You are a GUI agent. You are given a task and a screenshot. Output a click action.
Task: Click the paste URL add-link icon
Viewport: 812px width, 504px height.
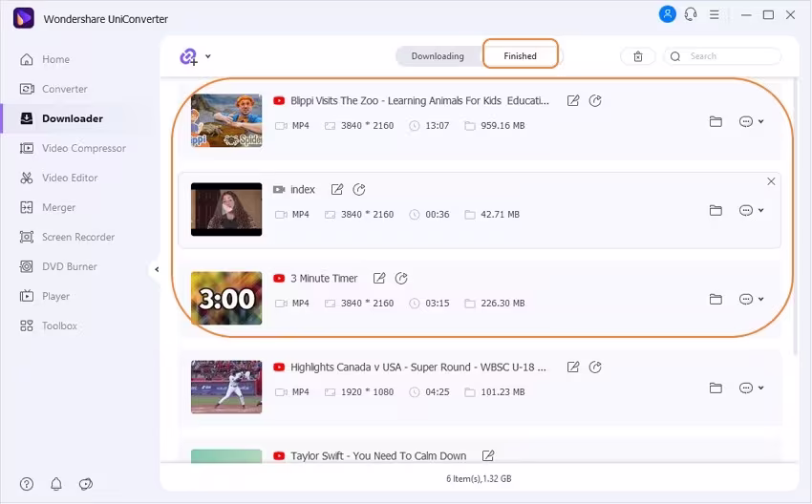pyautogui.click(x=188, y=56)
